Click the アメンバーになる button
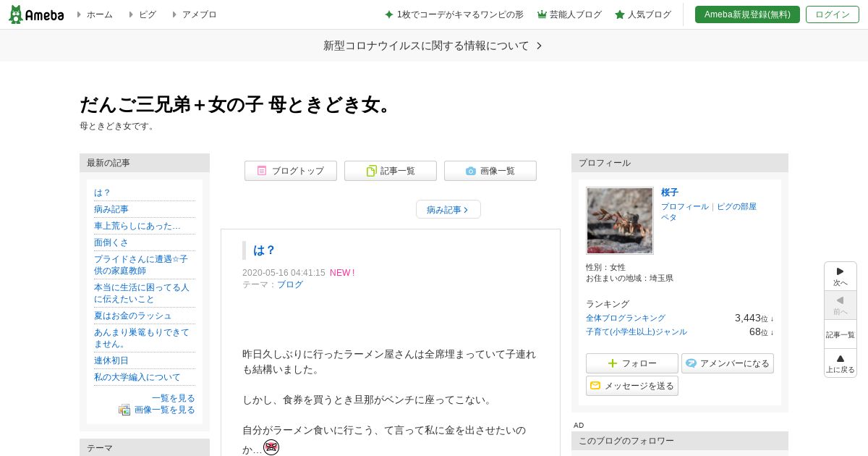The height and width of the screenshot is (456, 868). click(x=728, y=363)
